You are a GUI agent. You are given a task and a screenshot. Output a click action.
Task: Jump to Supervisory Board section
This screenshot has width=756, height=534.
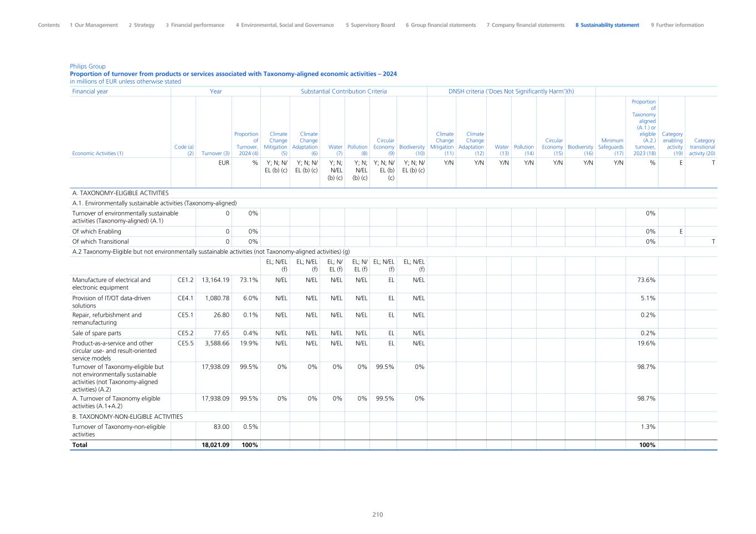[x=370, y=25]
